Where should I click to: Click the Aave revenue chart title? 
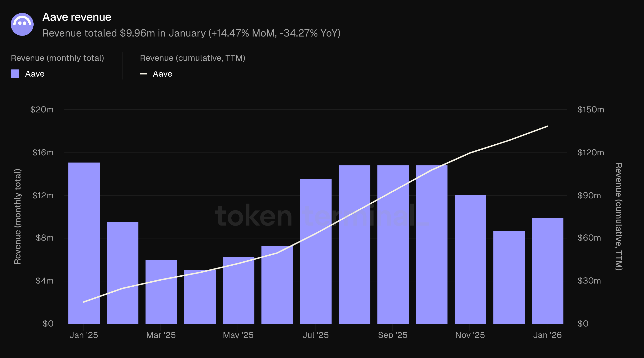77,17
